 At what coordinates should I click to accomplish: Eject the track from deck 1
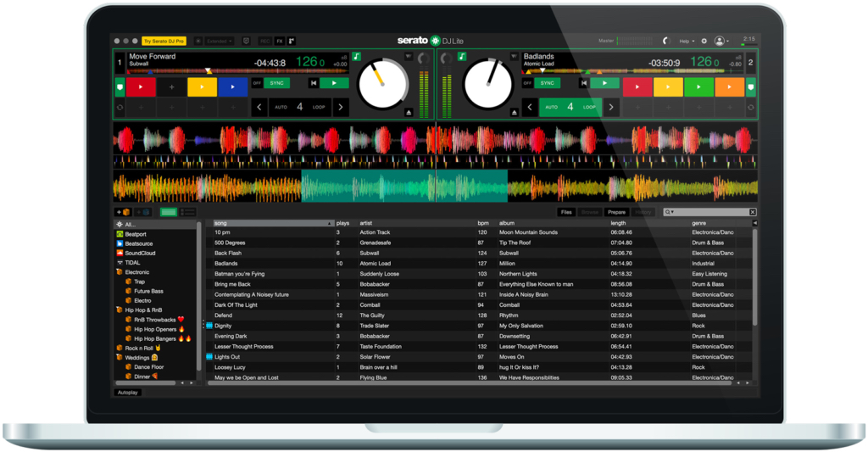(x=409, y=113)
